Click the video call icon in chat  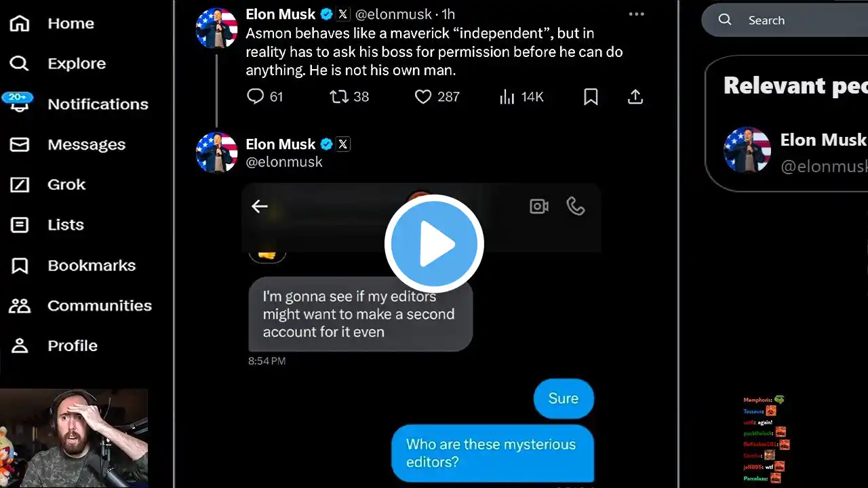tap(539, 206)
